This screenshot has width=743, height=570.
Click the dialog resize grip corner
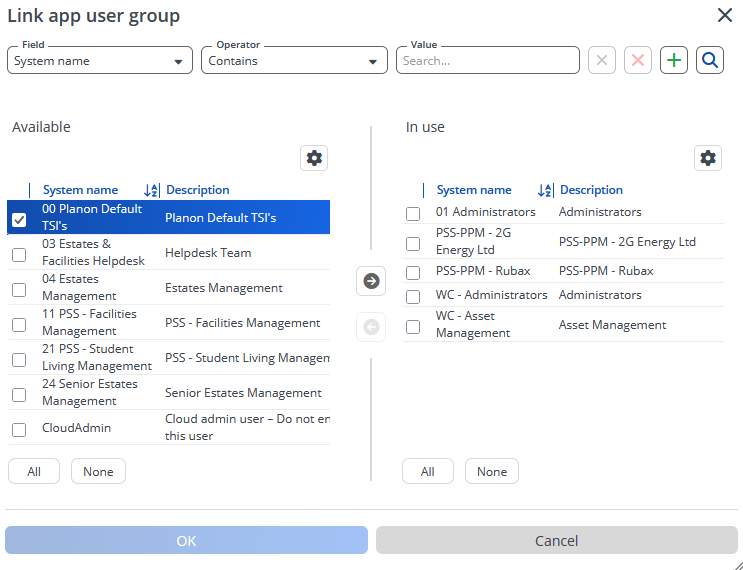coord(737,564)
